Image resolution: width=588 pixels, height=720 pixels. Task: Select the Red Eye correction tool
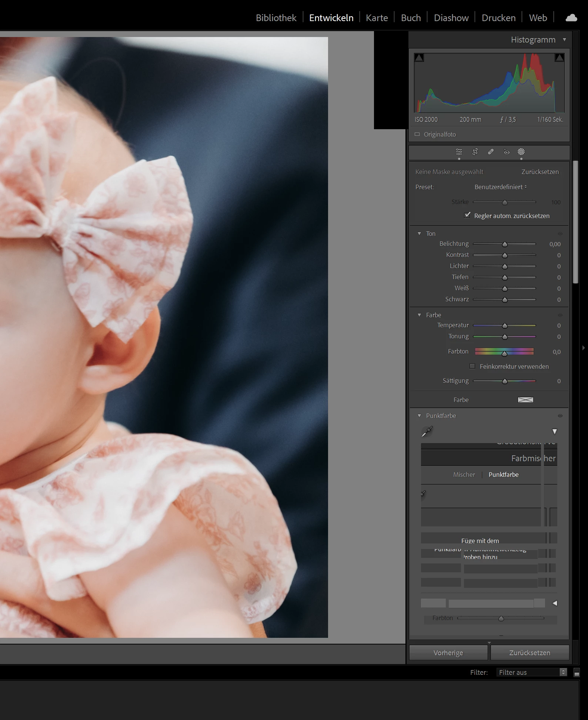507,152
